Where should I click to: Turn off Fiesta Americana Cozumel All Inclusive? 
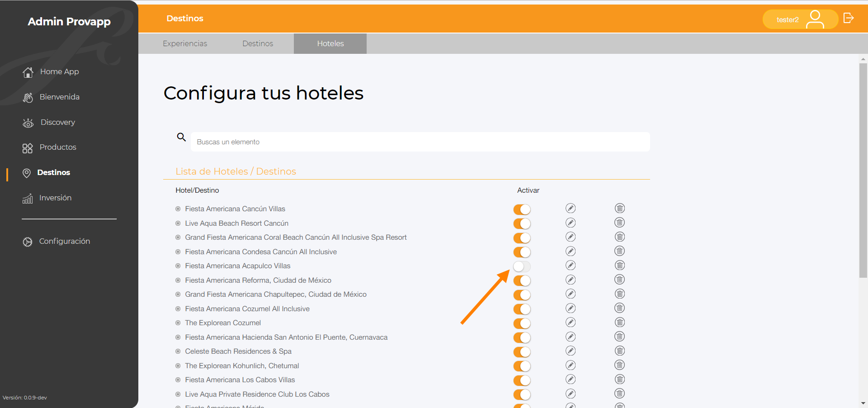pyautogui.click(x=522, y=309)
